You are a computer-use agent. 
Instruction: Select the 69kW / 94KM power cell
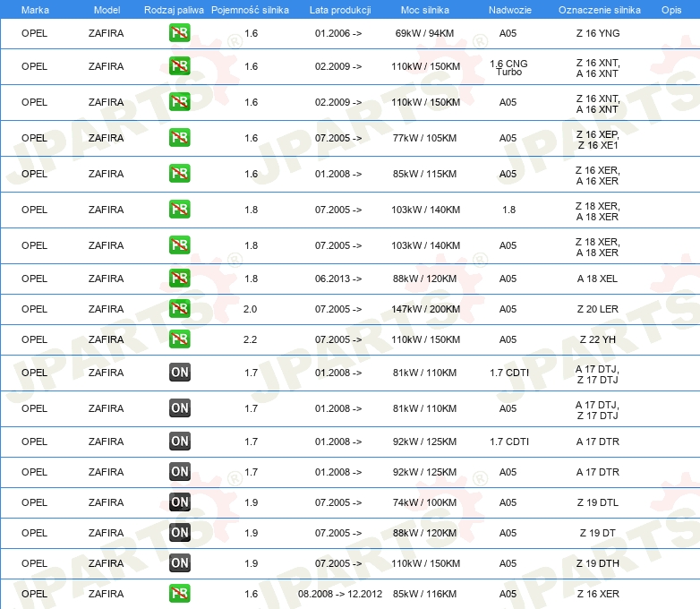click(x=424, y=33)
